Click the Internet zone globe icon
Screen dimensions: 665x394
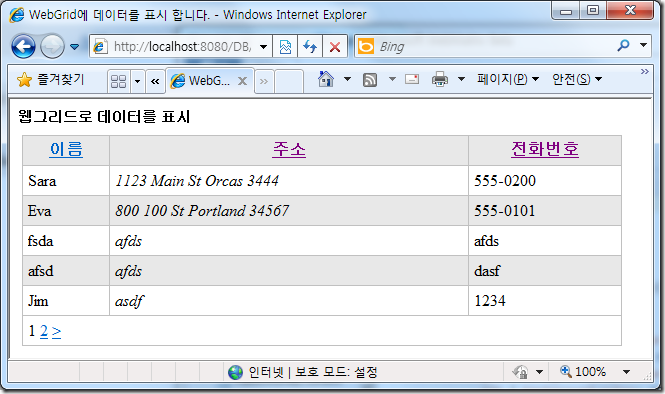[x=235, y=372]
